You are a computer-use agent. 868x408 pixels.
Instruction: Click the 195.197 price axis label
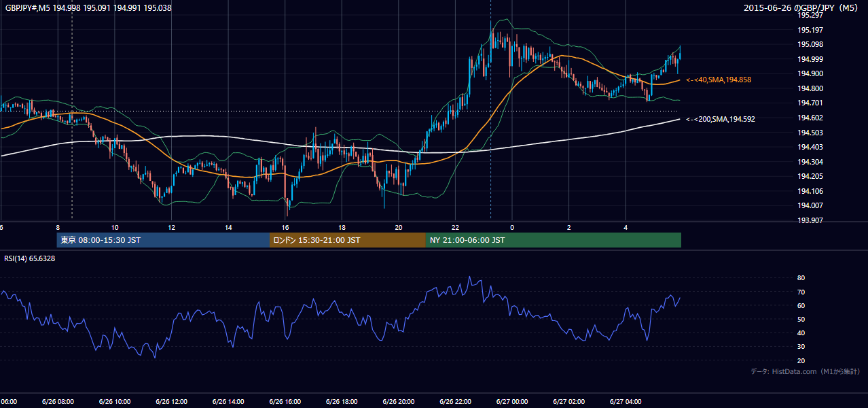pos(810,30)
